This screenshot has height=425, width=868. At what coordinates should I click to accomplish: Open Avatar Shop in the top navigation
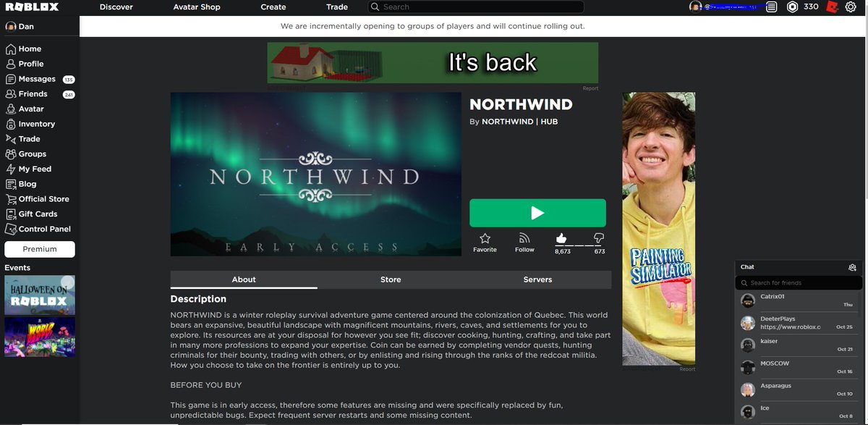pyautogui.click(x=197, y=7)
